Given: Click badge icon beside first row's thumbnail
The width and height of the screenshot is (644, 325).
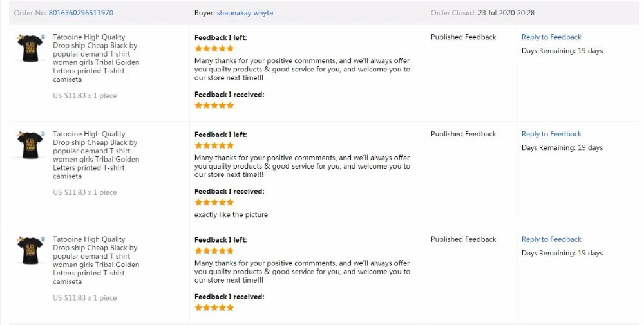Looking at the screenshot, I should [x=43, y=37].
